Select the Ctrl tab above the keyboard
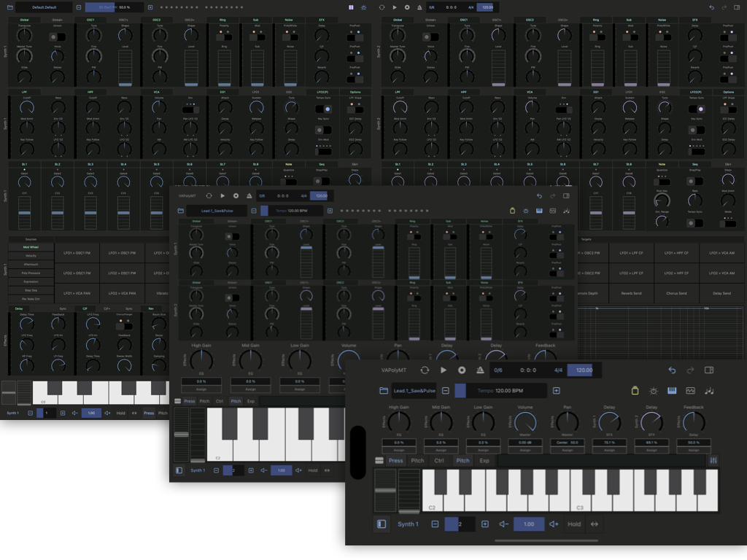The image size is (747, 560). coord(439,461)
